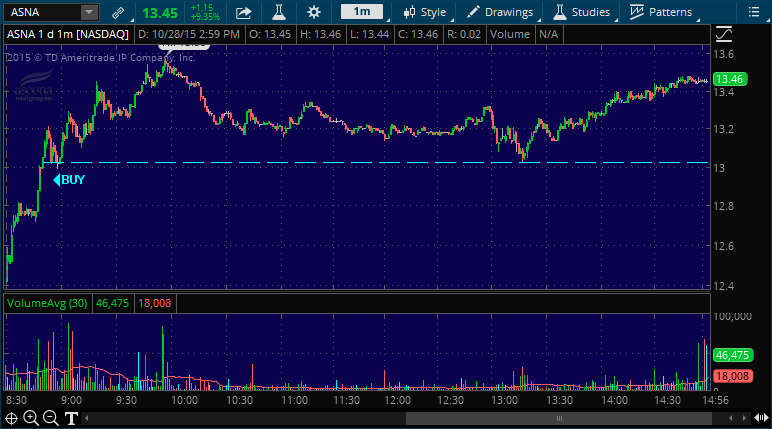Click the BUY order marker
This screenshot has width=772, height=429.
click(x=69, y=180)
